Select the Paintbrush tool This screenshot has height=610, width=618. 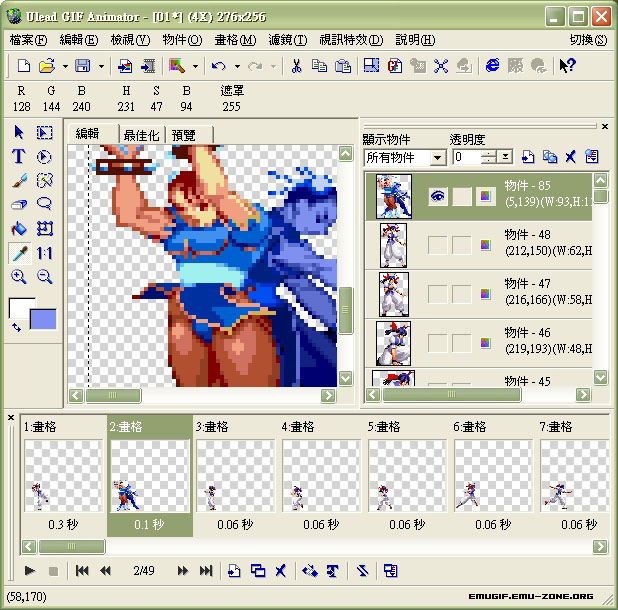tap(19, 180)
